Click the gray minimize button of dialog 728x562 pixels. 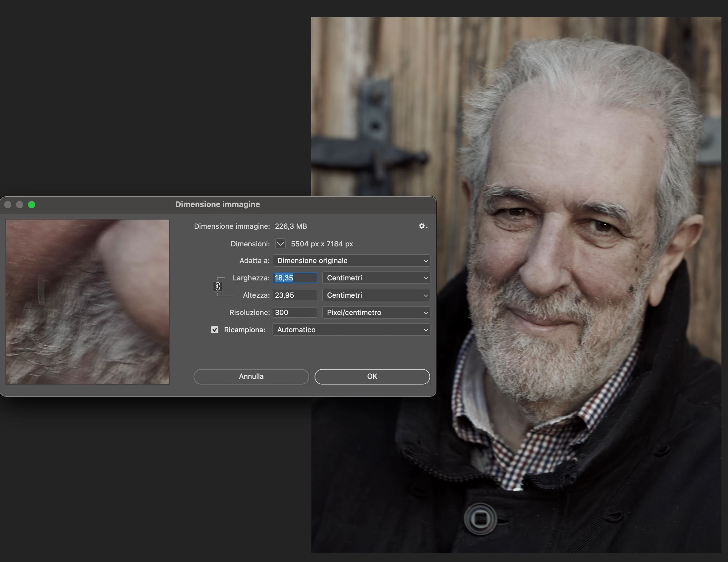click(x=20, y=204)
